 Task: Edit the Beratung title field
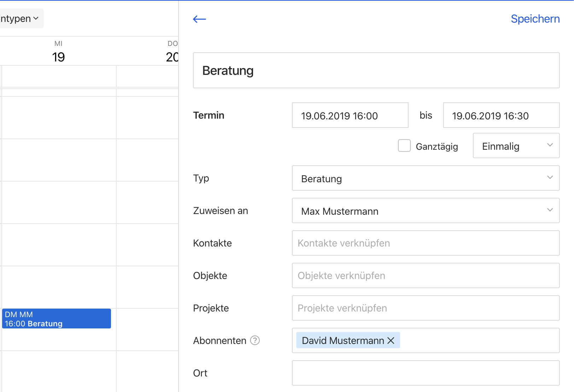click(376, 71)
